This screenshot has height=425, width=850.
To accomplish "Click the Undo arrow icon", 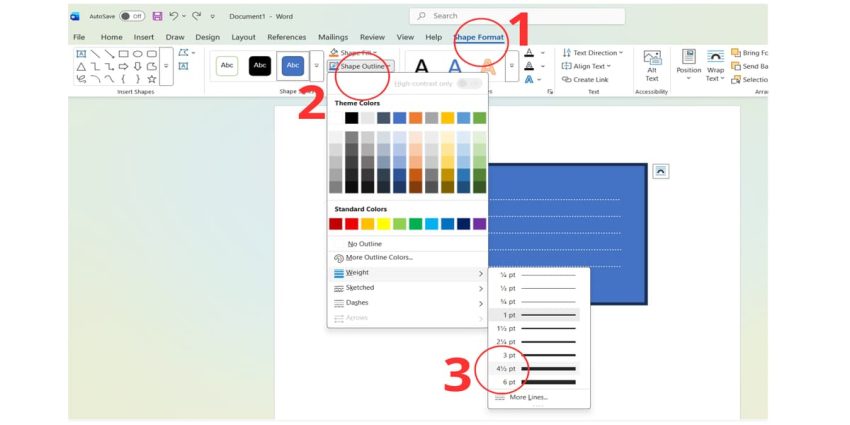I will click(174, 16).
